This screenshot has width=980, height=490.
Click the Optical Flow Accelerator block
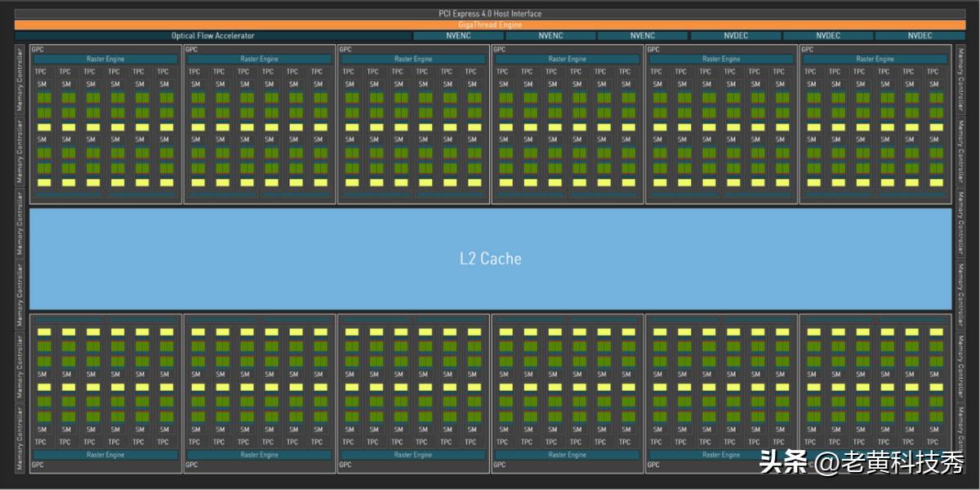click(212, 36)
